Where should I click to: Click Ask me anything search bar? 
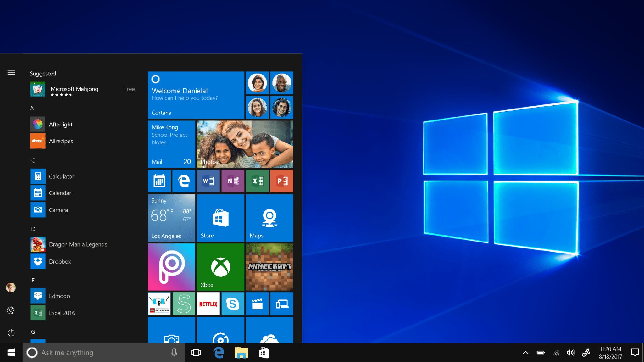97,352
